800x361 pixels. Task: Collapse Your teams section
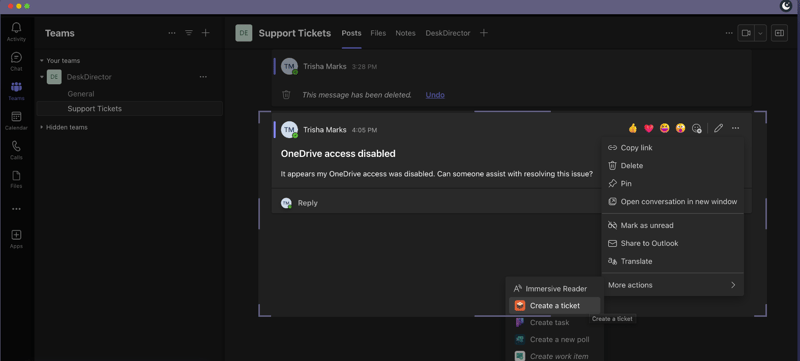[42, 61]
